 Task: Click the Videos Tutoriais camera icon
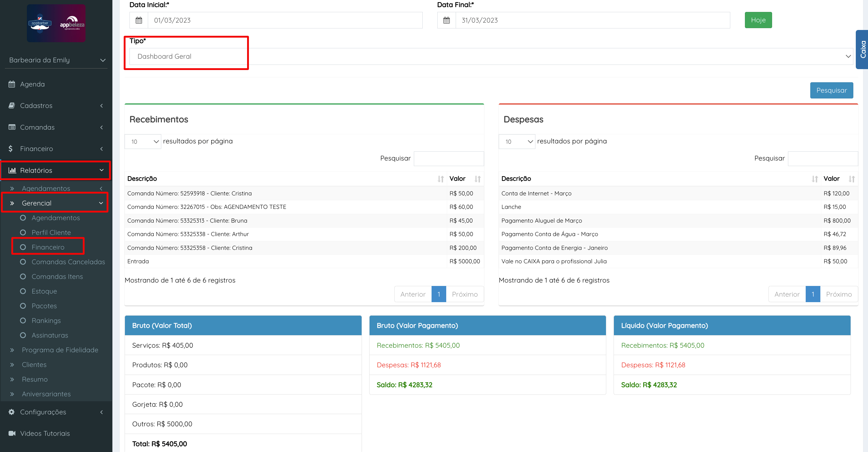(x=12, y=433)
